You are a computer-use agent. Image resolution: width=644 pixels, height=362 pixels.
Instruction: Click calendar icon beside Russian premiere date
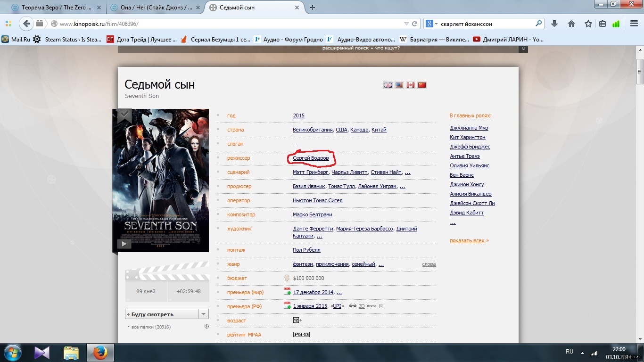click(x=287, y=306)
